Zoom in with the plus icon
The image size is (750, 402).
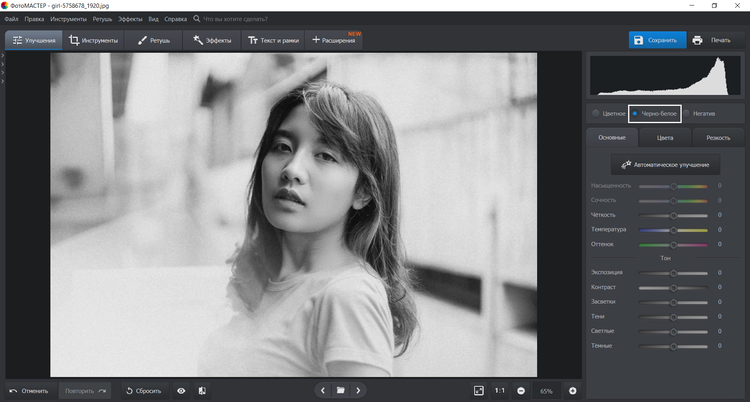click(x=573, y=390)
